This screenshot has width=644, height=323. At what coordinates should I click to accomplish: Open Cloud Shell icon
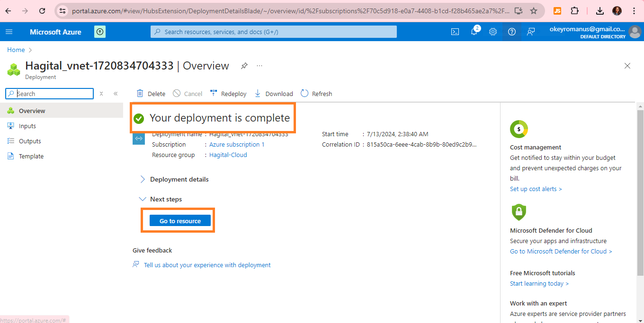click(455, 32)
